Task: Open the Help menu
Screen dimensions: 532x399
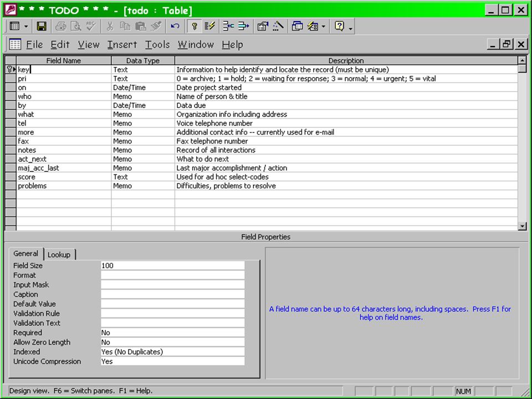Action: click(232, 44)
